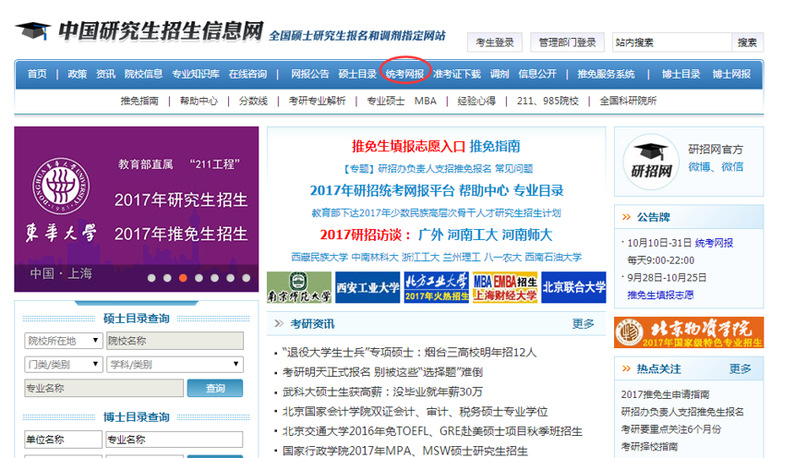Open 西安工业大学 banner ad
The height and width of the screenshot is (458, 798).
[x=368, y=287]
